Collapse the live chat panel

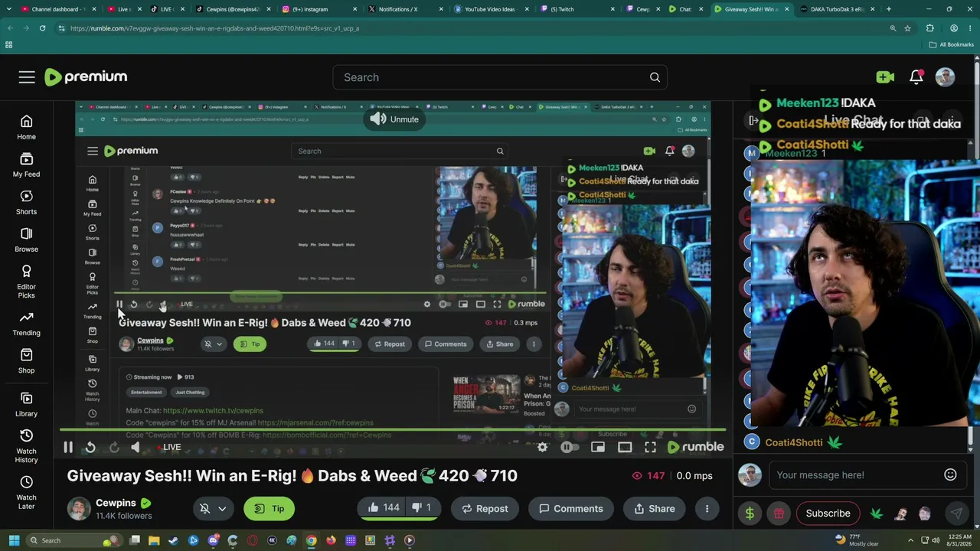pyautogui.click(x=753, y=120)
